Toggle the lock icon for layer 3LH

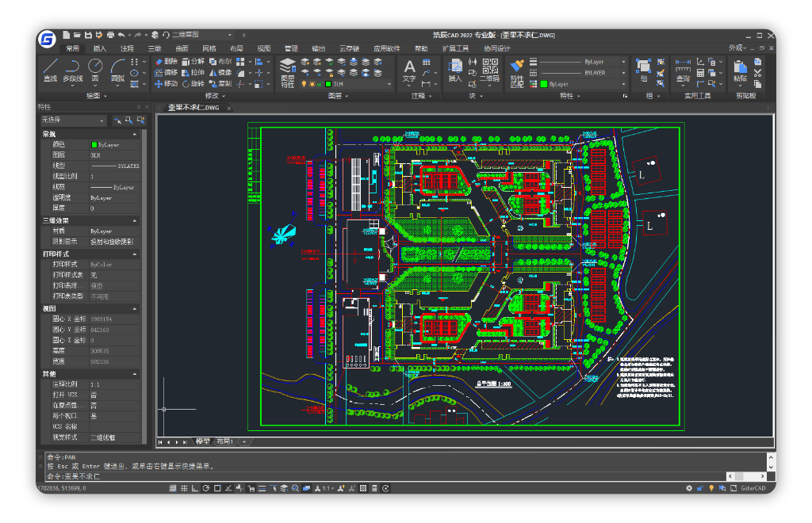[320, 84]
